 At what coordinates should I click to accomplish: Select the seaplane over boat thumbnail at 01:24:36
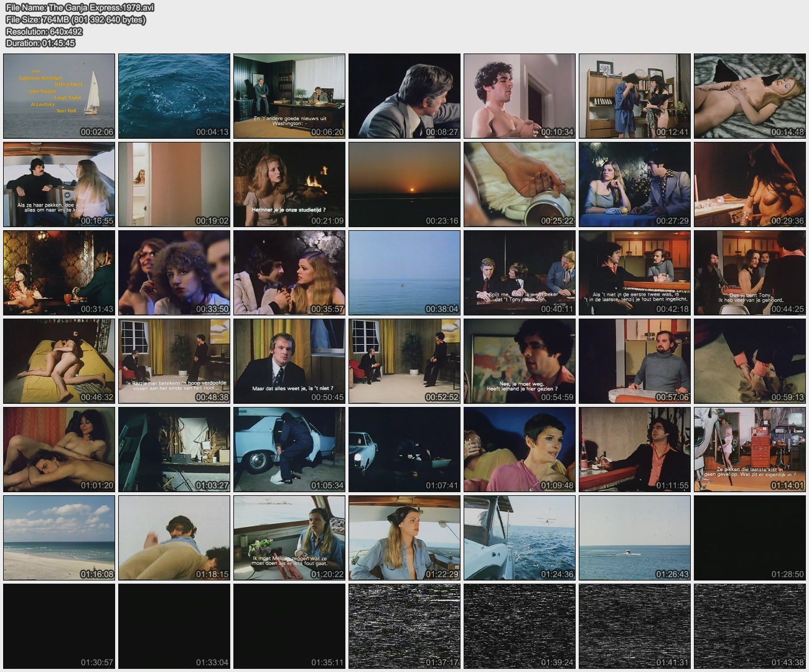(520, 538)
